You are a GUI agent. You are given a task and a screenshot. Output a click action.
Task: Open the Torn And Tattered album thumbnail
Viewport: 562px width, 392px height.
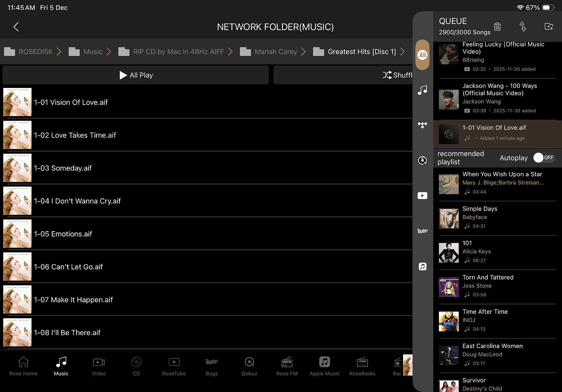(449, 287)
